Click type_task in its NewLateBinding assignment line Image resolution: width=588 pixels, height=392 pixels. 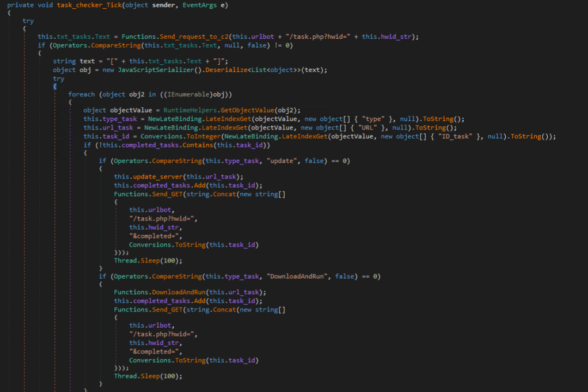click(x=120, y=119)
